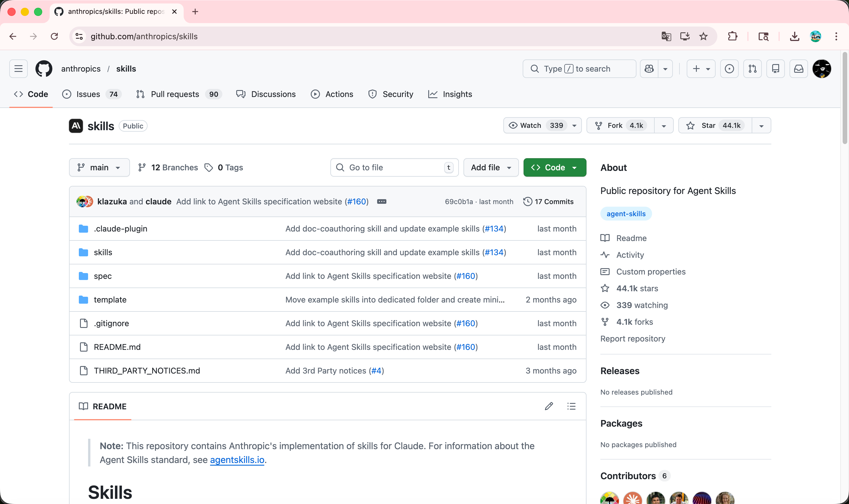
Task: Expand the green Code dropdown
Action: pos(554,167)
